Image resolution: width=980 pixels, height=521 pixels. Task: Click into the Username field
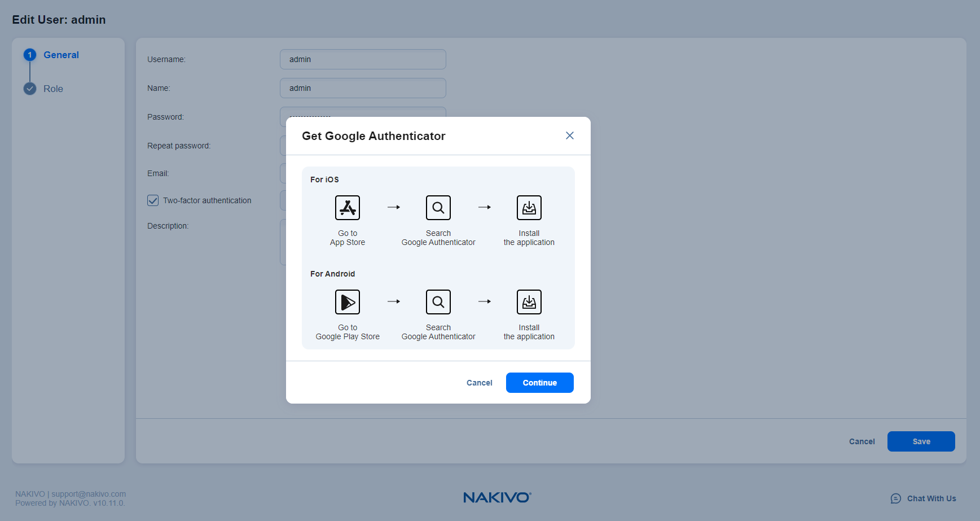(x=363, y=59)
